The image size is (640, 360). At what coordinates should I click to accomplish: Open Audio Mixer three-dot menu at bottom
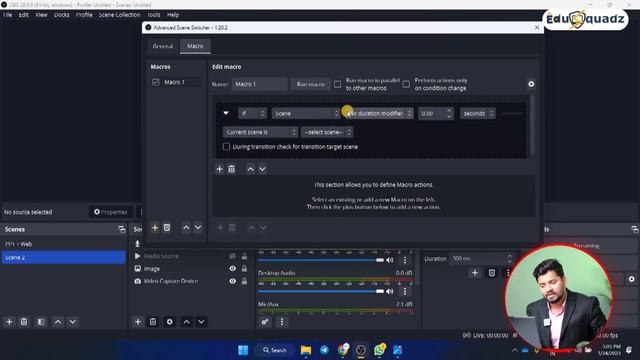(282, 322)
